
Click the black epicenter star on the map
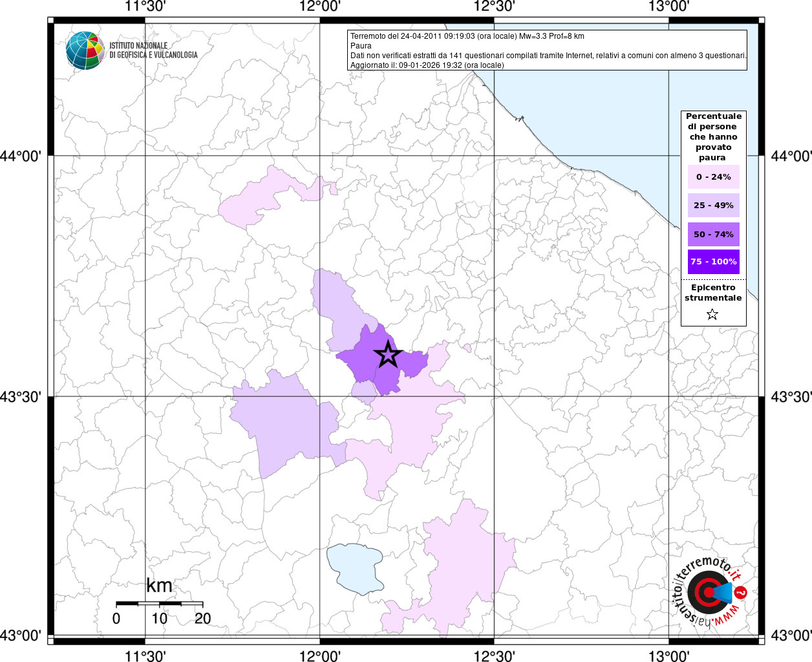[388, 354]
